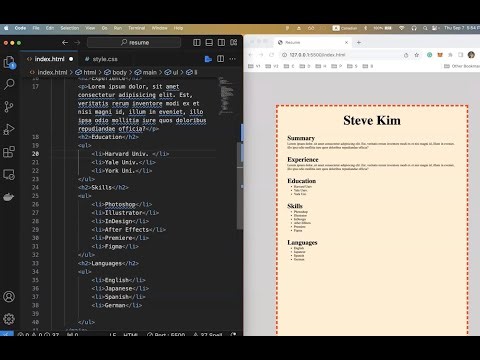Viewport: 480px width, 360px height.
Task: Click the 'Harvard Univ.' list item code
Action: pos(130,154)
